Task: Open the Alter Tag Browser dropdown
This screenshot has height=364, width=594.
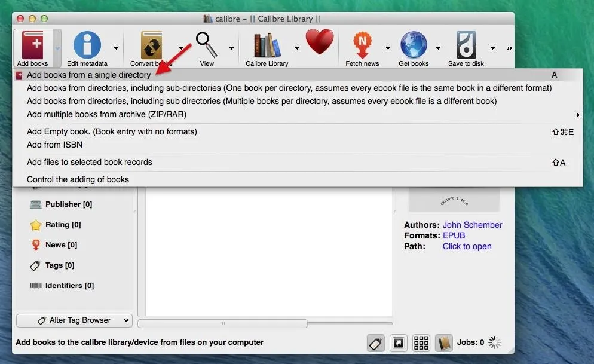Action: pyautogui.click(x=74, y=320)
